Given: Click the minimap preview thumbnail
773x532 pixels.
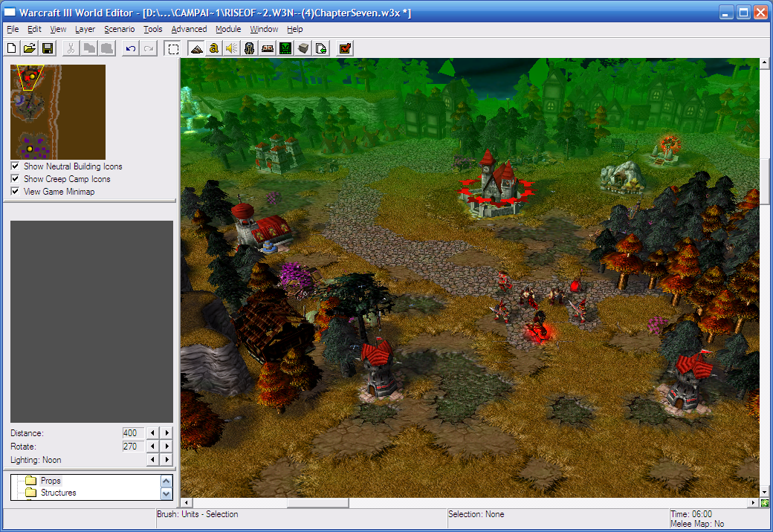Looking at the screenshot, I should pyautogui.click(x=58, y=111).
